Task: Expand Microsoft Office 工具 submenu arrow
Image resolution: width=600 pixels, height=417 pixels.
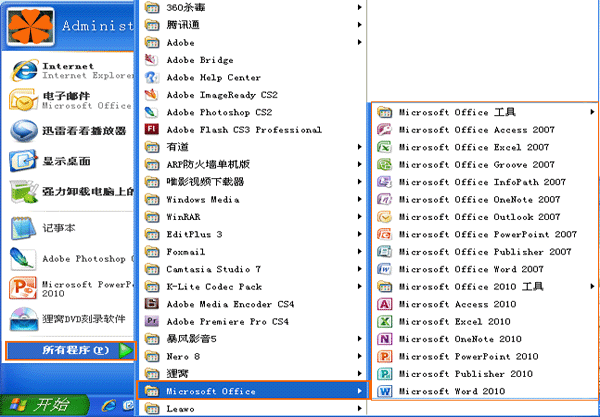Action: (592, 112)
